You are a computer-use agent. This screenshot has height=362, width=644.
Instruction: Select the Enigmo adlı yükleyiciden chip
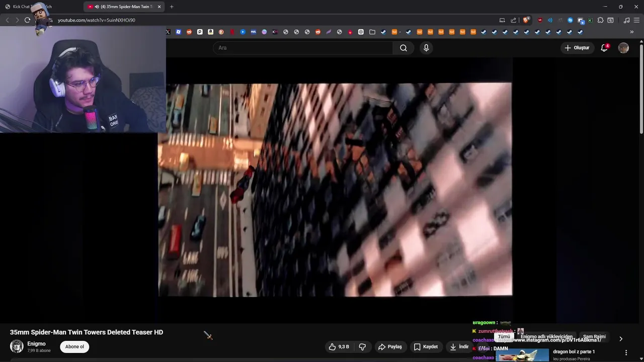pos(546,337)
